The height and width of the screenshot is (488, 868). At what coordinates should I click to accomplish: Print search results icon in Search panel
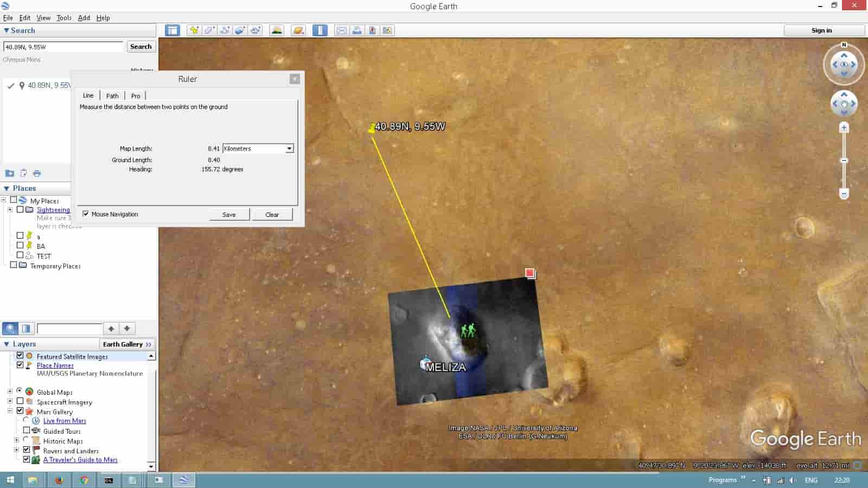coord(37,174)
